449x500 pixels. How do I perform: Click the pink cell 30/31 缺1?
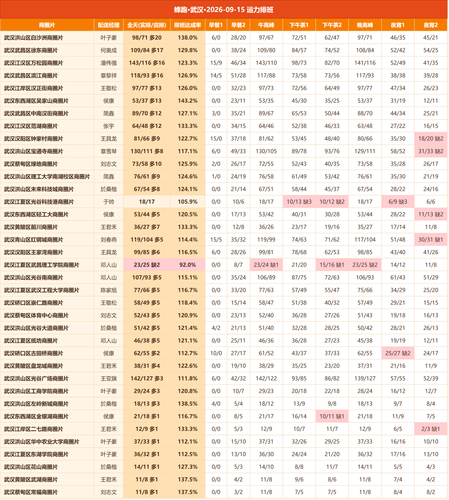coord(431,240)
